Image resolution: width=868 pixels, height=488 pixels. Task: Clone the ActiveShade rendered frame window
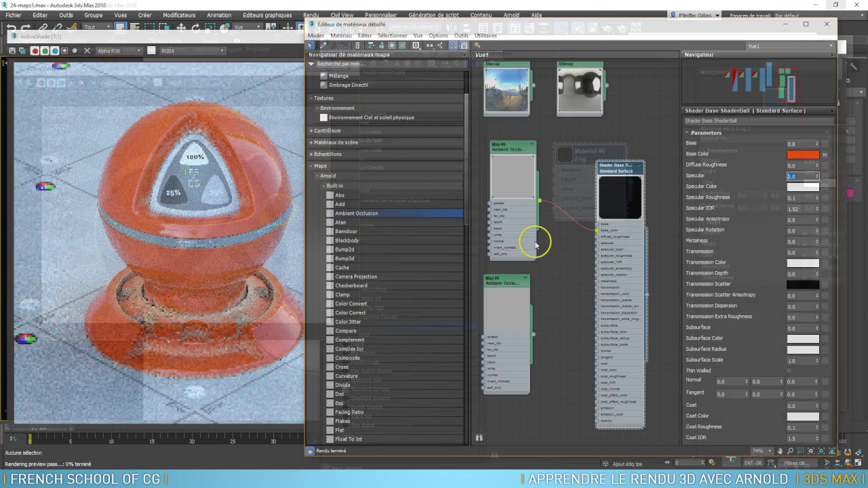22,51
